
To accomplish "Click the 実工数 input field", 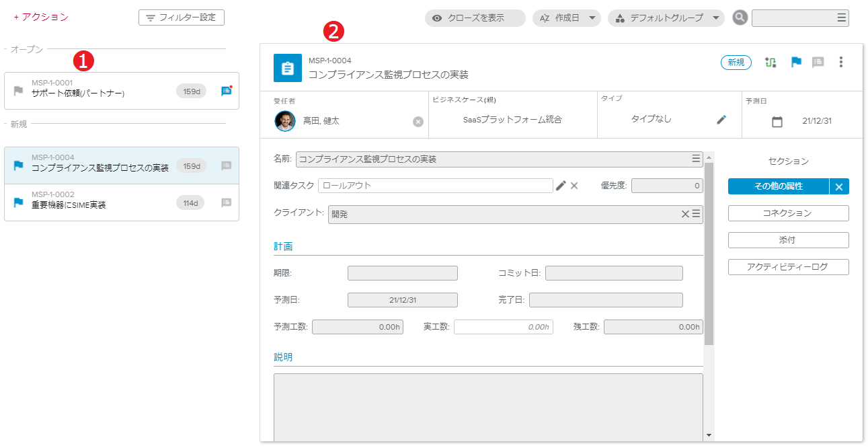I will pos(503,327).
